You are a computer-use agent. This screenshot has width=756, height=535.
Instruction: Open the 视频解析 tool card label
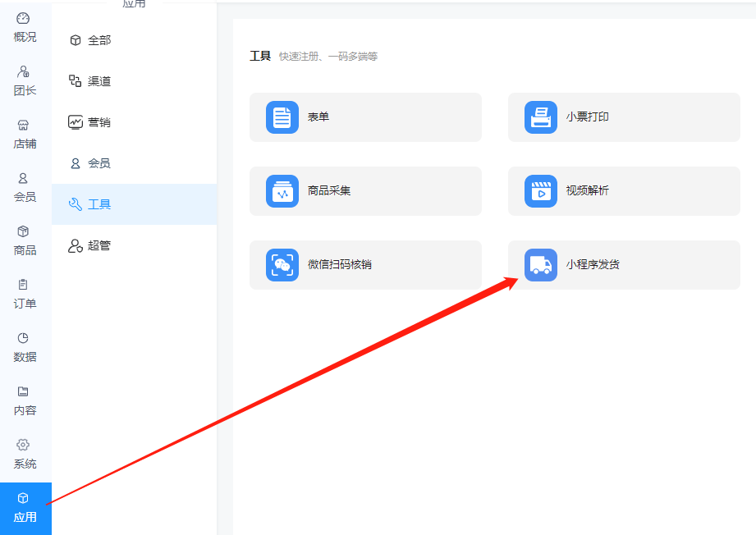(x=587, y=191)
